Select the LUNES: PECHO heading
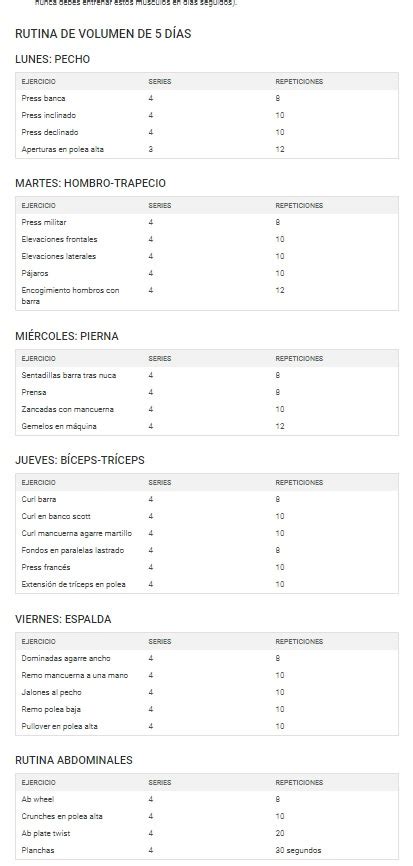The image size is (413, 866). (52, 59)
